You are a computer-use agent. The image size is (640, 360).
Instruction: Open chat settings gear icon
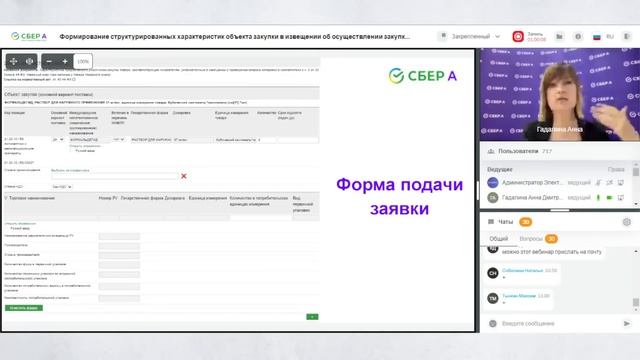[627, 222]
